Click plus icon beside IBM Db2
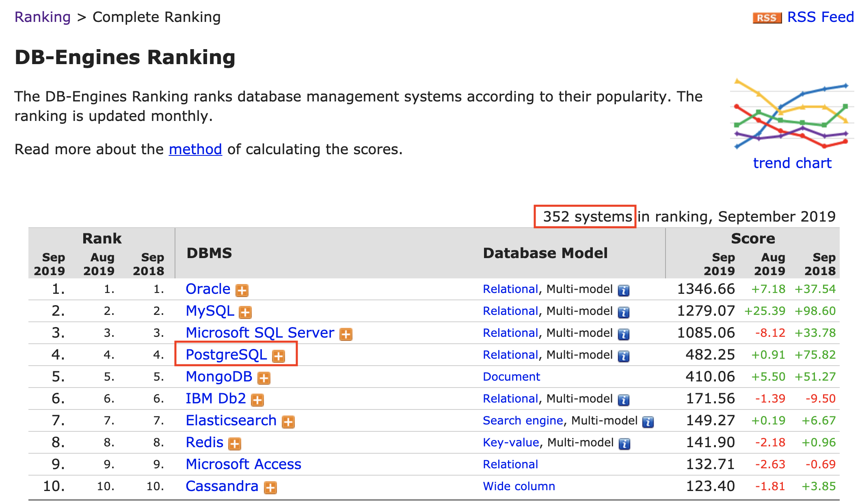Image resolution: width=860 pixels, height=504 pixels. click(x=257, y=400)
